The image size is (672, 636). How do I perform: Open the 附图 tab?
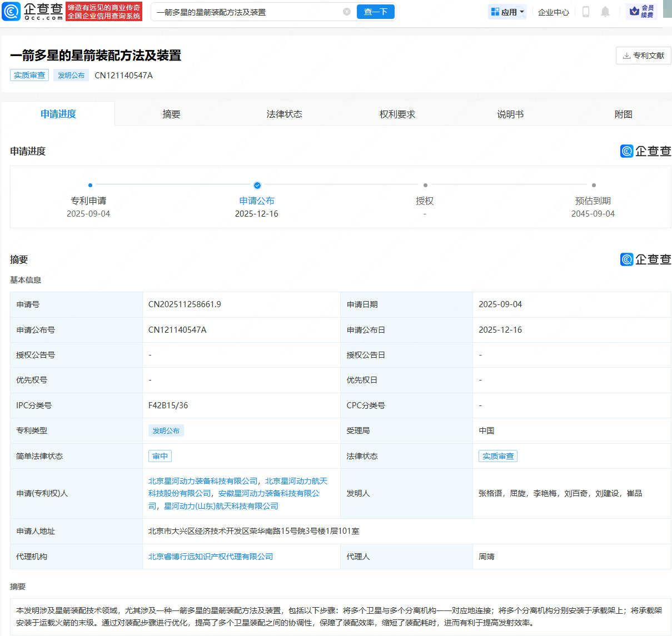tap(623, 113)
